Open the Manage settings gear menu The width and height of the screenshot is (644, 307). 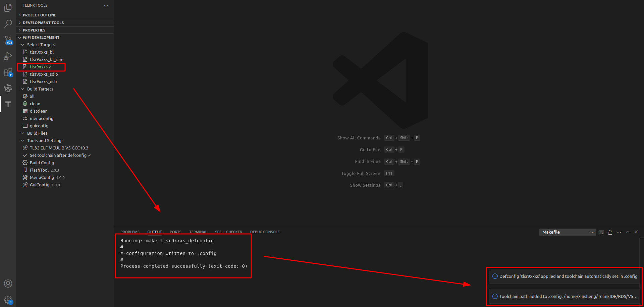(8, 299)
